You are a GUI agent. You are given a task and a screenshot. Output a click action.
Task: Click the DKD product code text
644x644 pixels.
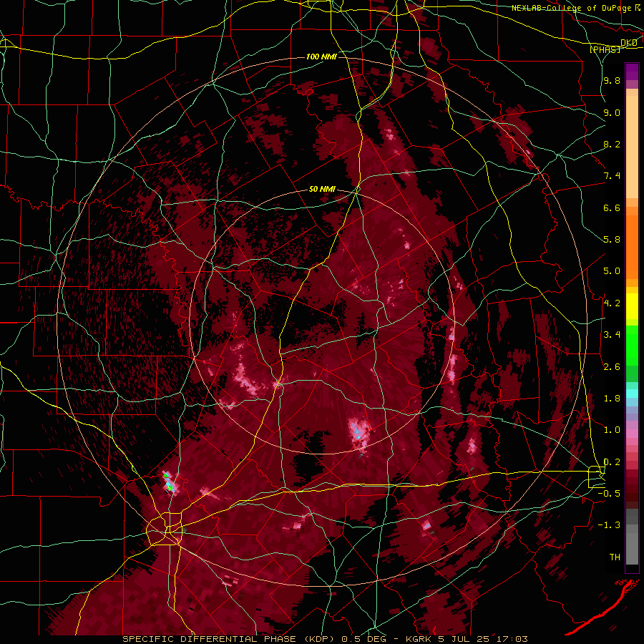click(x=629, y=43)
